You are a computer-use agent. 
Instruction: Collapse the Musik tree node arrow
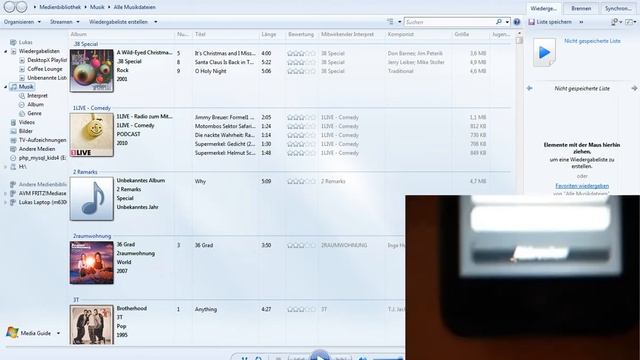tap(6, 87)
